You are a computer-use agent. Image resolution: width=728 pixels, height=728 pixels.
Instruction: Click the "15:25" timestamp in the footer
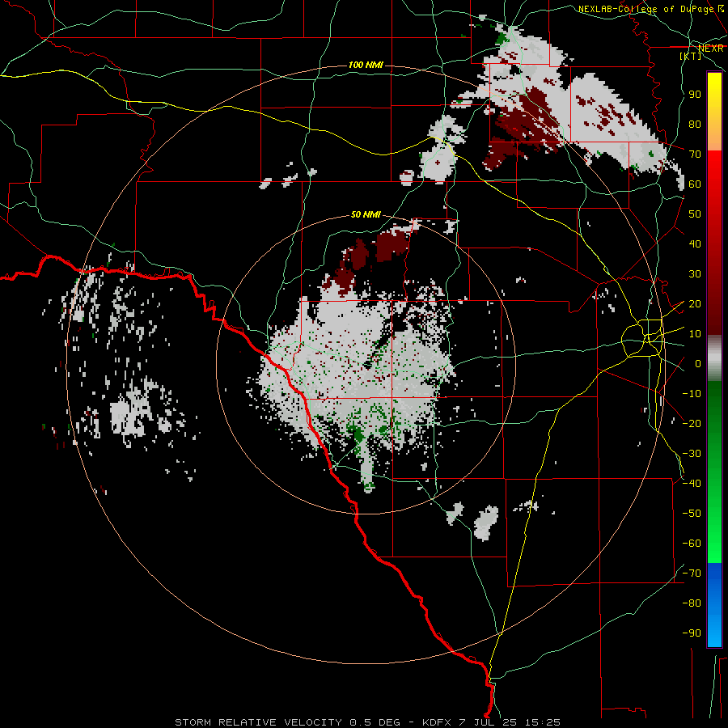[x=543, y=722]
